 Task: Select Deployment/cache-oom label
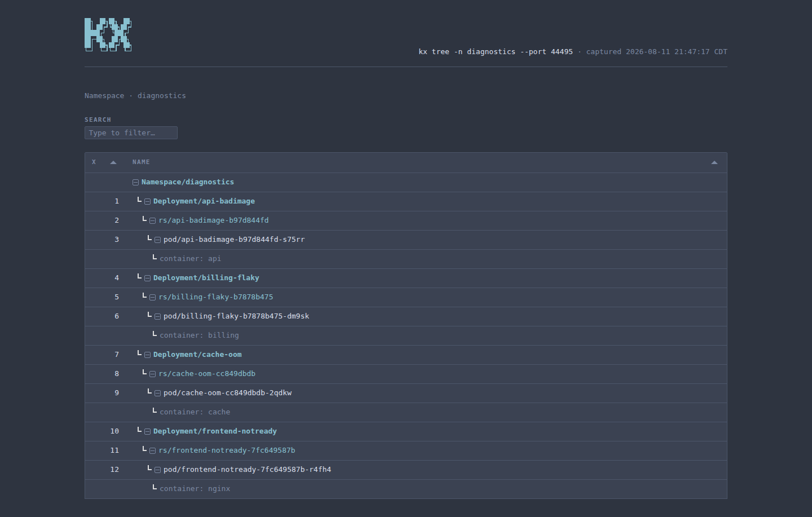point(197,355)
